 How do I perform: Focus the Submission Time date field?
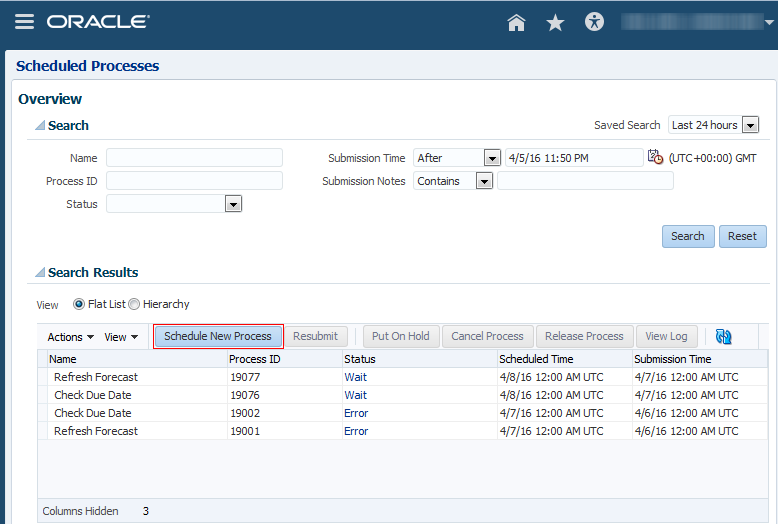click(x=574, y=158)
